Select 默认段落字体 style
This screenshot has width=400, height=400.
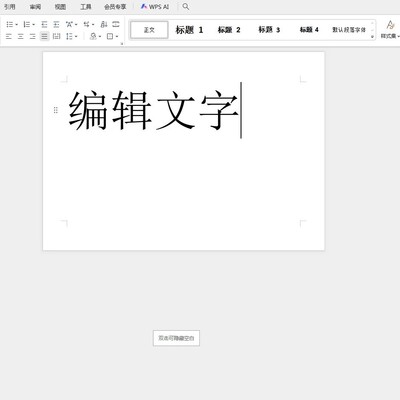coord(349,30)
